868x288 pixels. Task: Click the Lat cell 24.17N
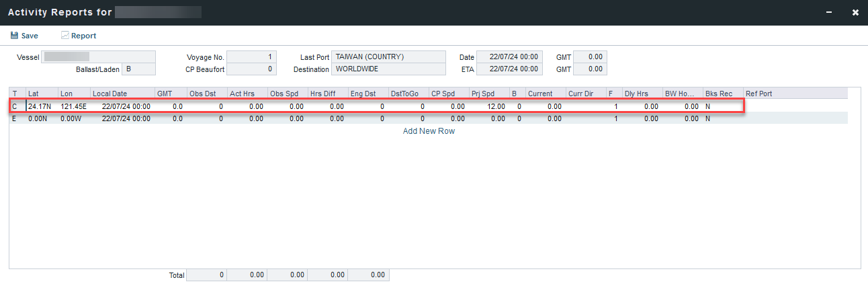pyautogui.click(x=40, y=106)
